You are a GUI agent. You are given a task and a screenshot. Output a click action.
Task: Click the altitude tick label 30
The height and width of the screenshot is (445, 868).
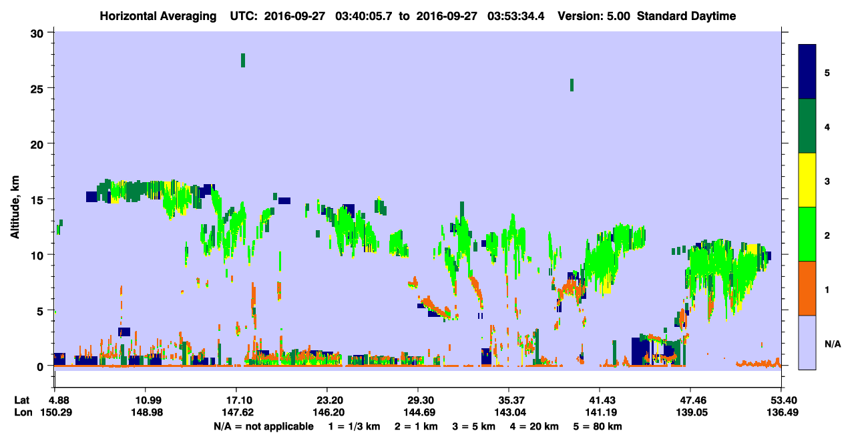(x=38, y=33)
